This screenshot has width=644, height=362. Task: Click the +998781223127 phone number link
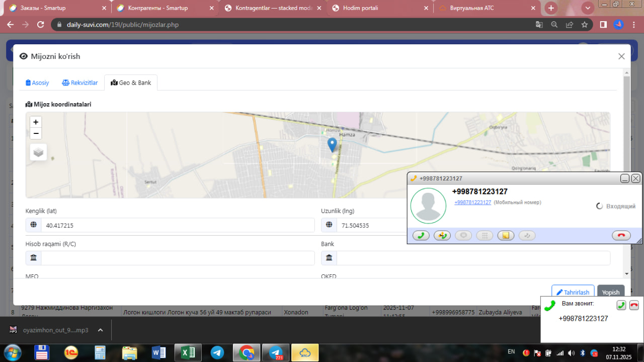472,202
